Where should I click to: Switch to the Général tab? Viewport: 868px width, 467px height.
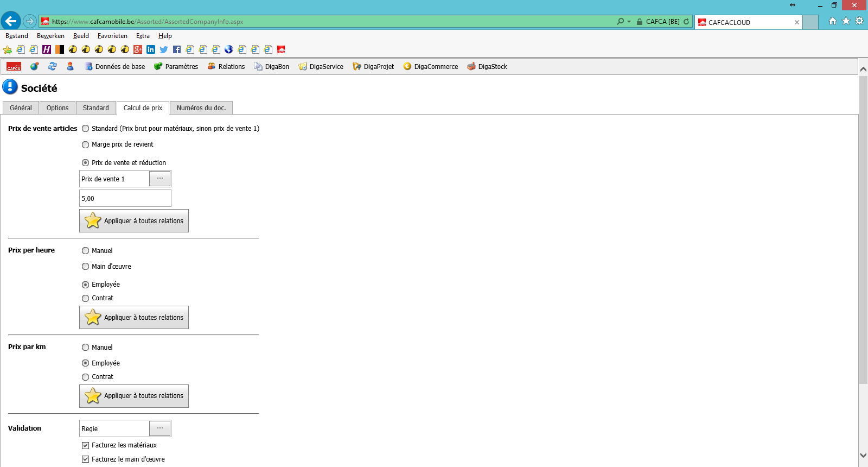pyautogui.click(x=21, y=108)
